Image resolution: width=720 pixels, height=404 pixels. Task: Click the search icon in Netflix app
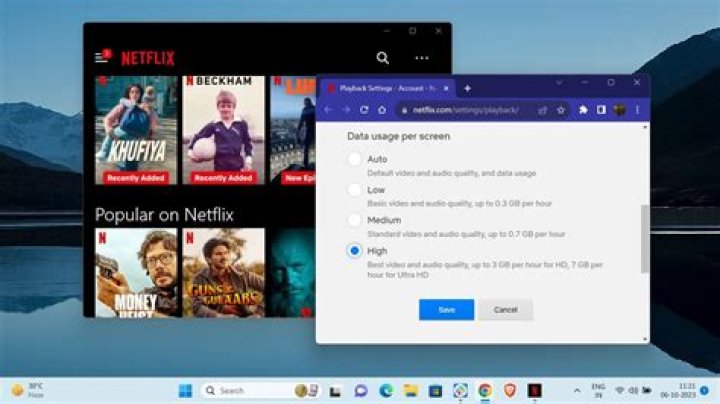pos(382,58)
